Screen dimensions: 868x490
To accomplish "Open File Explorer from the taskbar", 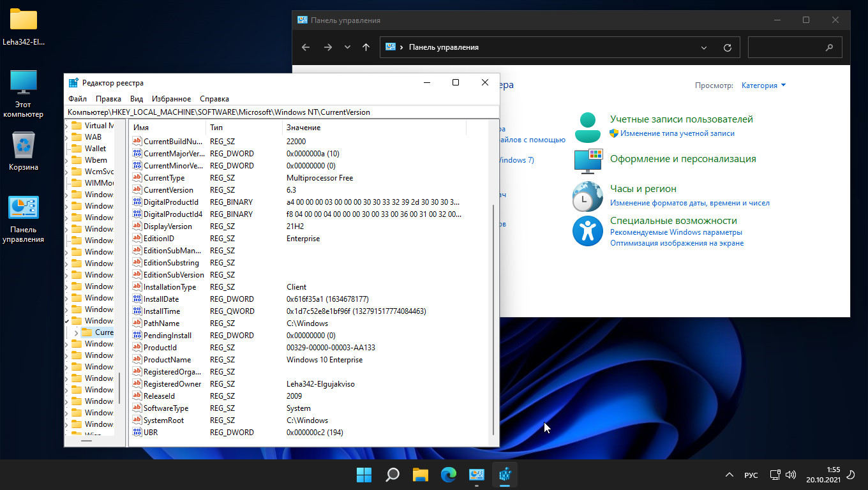I will 420,475.
